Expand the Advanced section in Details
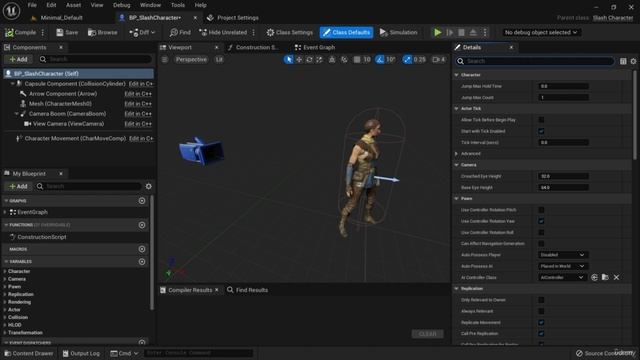Screen dimensions: 640x360 pos(456,154)
